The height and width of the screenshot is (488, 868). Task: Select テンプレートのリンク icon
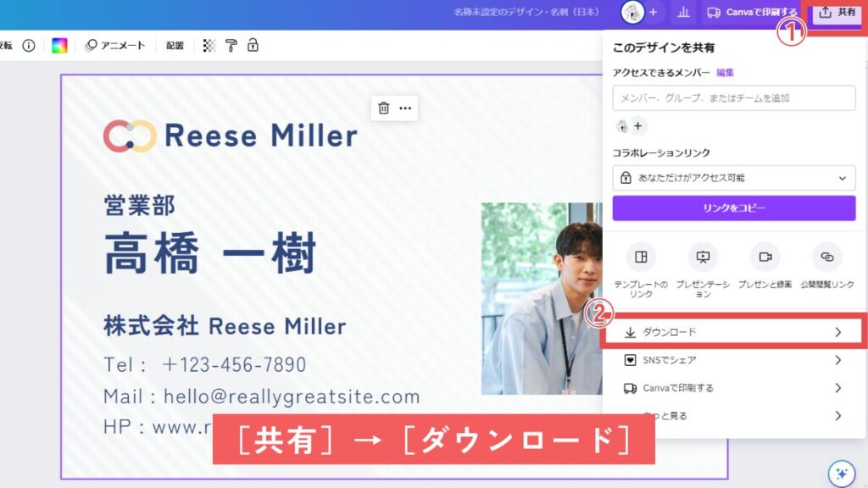pyautogui.click(x=641, y=257)
